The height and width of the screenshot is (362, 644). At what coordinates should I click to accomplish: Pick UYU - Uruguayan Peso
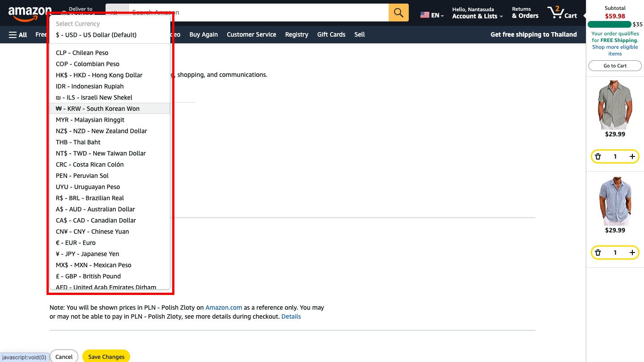tap(110, 187)
